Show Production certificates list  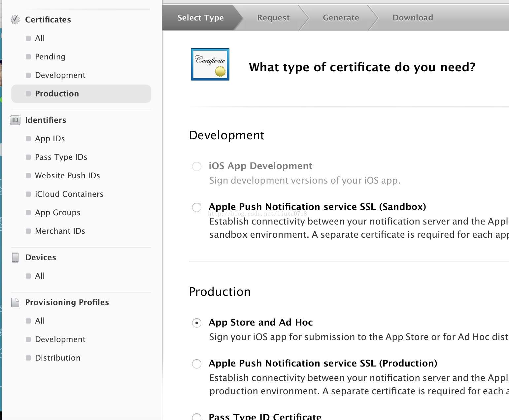57,94
